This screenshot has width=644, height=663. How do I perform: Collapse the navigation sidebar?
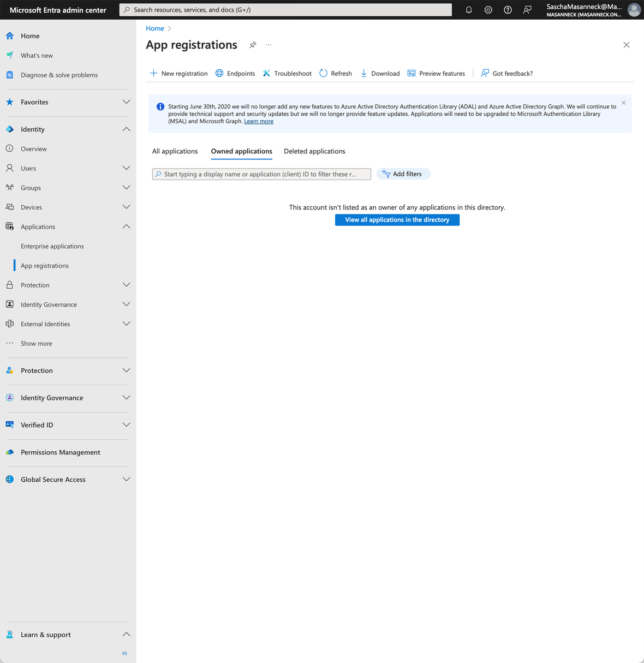[124, 653]
